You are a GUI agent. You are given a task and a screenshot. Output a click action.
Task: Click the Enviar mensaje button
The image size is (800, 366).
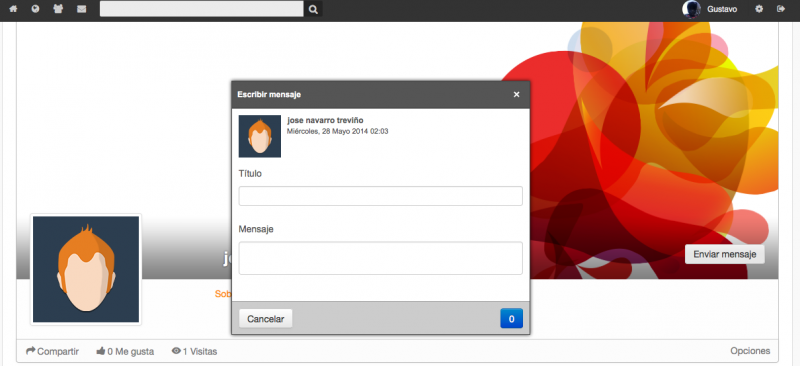tap(724, 254)
